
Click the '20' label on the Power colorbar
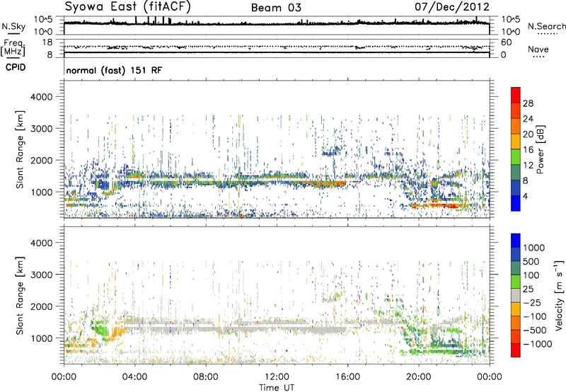(528, 134)
